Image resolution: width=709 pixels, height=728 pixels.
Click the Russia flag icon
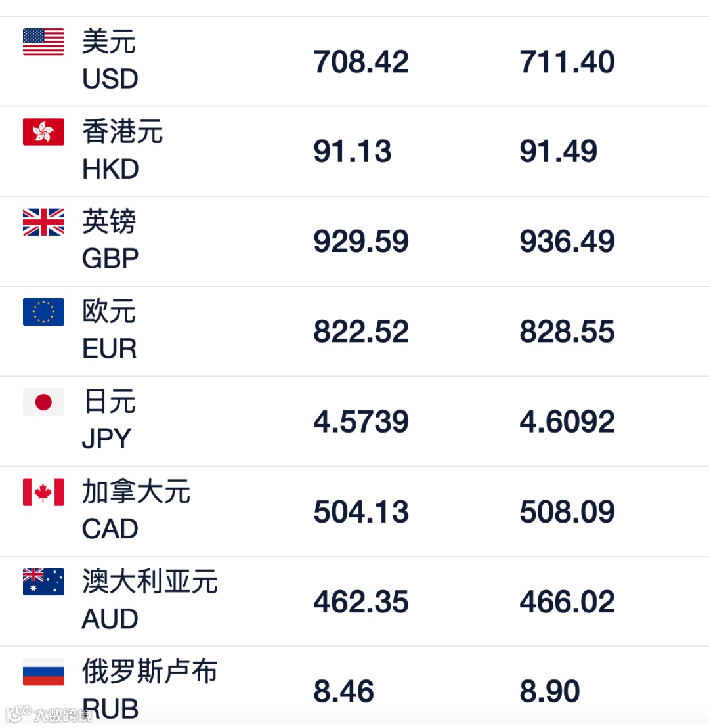43,672
